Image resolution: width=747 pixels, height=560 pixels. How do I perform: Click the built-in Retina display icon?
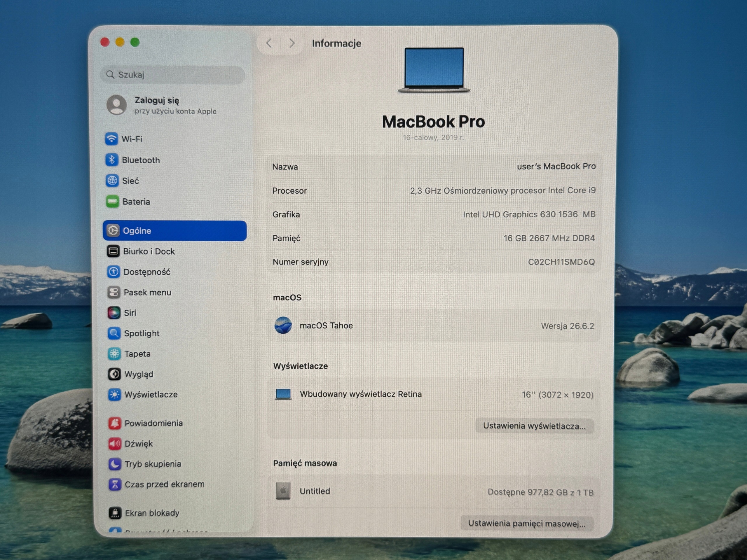click(283, 394)
